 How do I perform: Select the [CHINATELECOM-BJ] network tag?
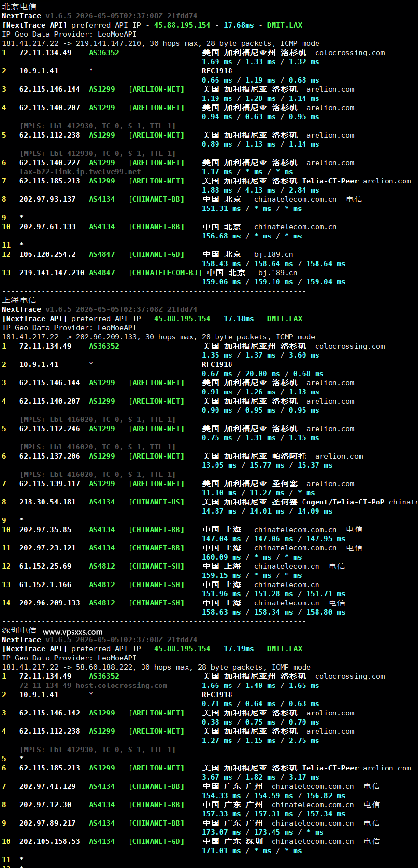(165, 273)
